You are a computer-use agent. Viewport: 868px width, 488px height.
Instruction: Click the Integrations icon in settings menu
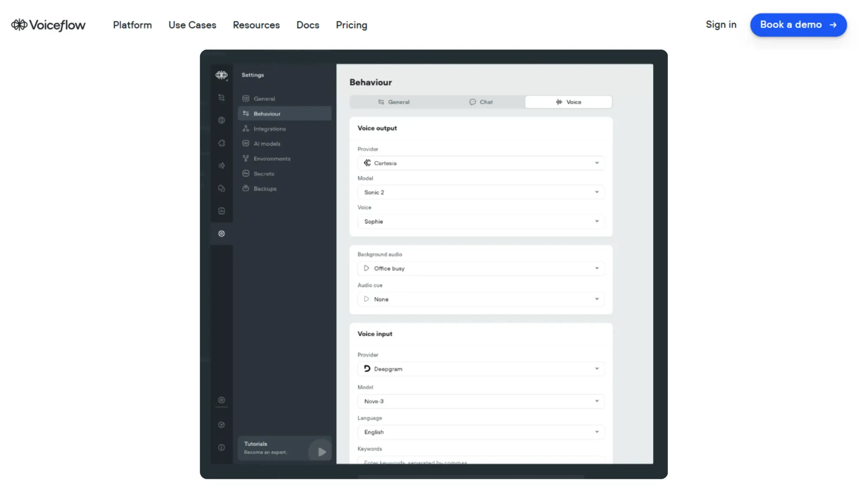click(246, 129)
